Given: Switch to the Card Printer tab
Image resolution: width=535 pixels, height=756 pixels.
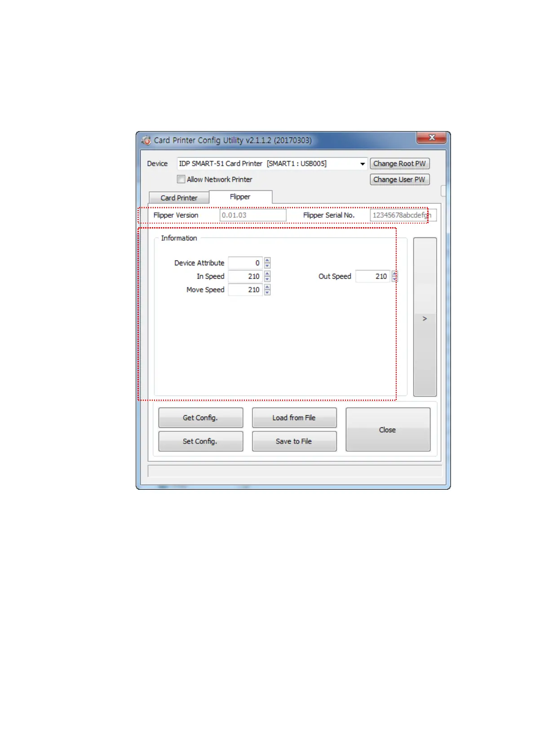Looking at the screenshot, I should 179,198.
